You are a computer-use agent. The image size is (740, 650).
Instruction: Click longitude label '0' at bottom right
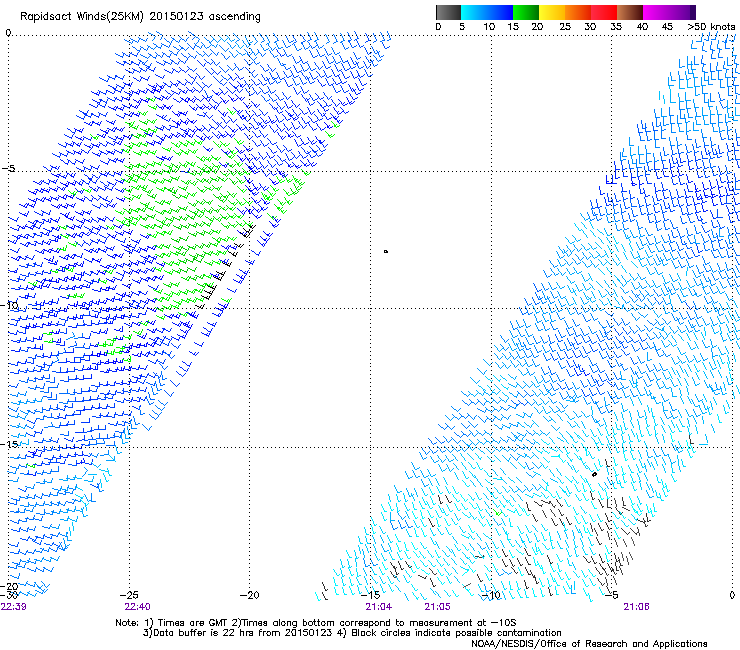[732, 595]
